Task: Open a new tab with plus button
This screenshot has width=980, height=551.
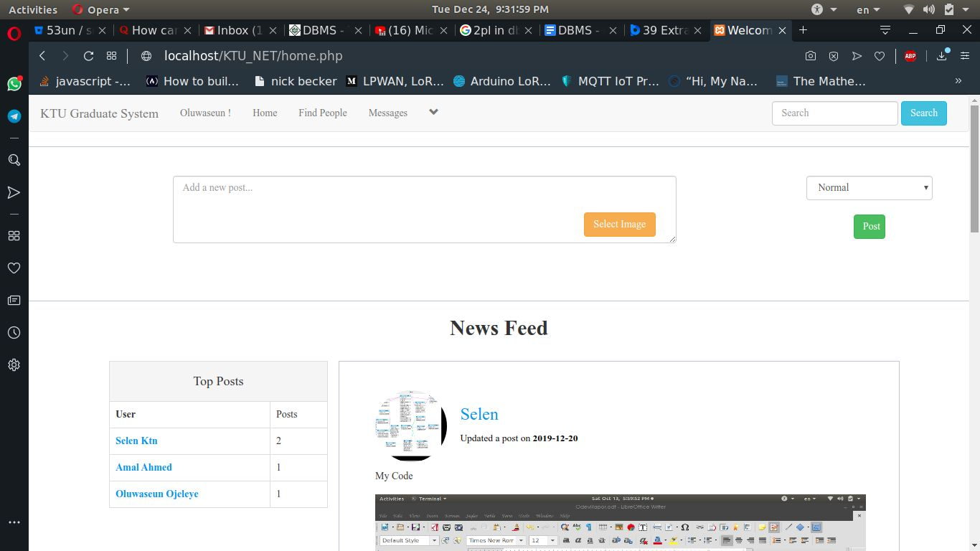Action: click(x=803, y=30)
